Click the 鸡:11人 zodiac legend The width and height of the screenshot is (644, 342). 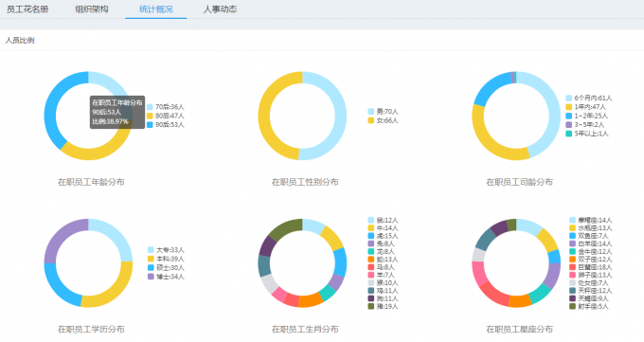383,291
